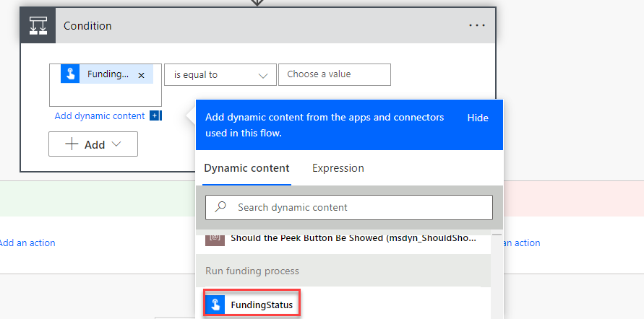The height and width of the screenshot is (319, 644).
Task: Open the Condition ellipsis menu
Action: click(477, 25)
